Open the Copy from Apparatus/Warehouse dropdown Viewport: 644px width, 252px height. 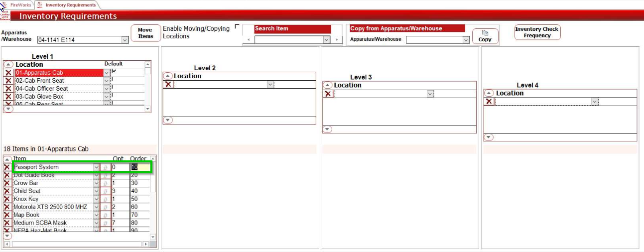[466, 40]
